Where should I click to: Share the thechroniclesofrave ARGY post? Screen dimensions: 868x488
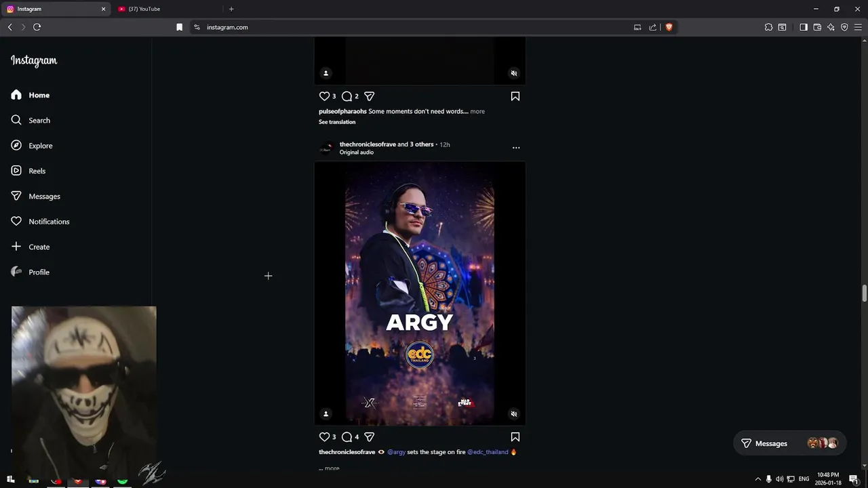(x=369, y=437)
